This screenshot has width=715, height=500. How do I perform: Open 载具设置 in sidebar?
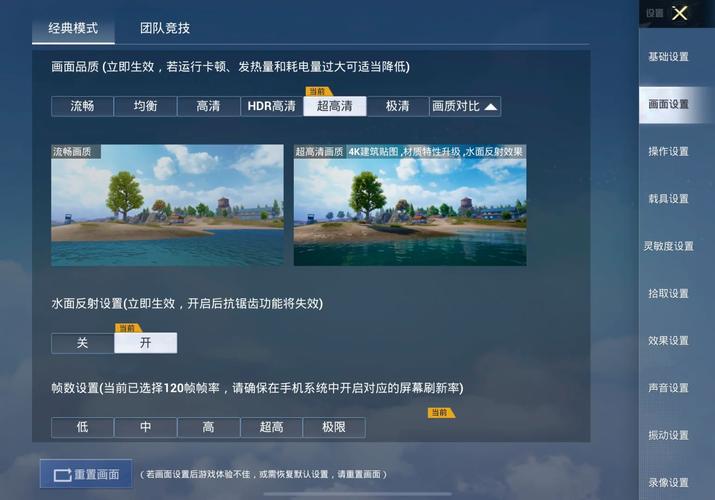coord(668,199)
